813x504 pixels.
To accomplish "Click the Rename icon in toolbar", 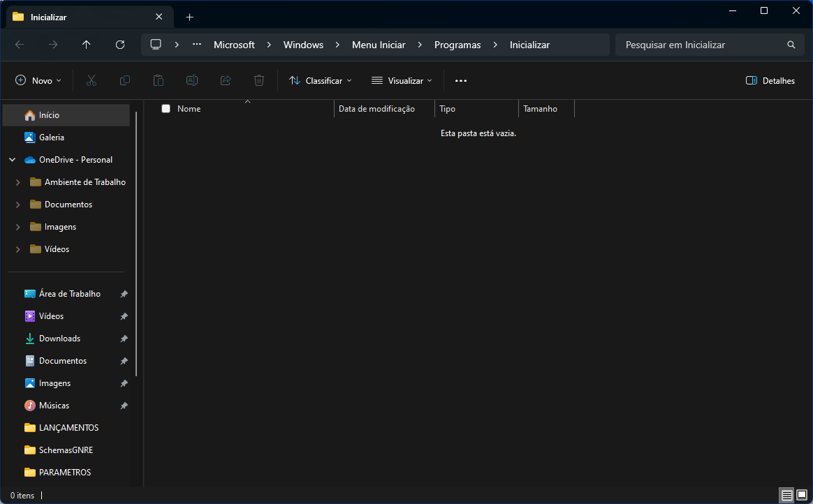I will click(192, 80).
